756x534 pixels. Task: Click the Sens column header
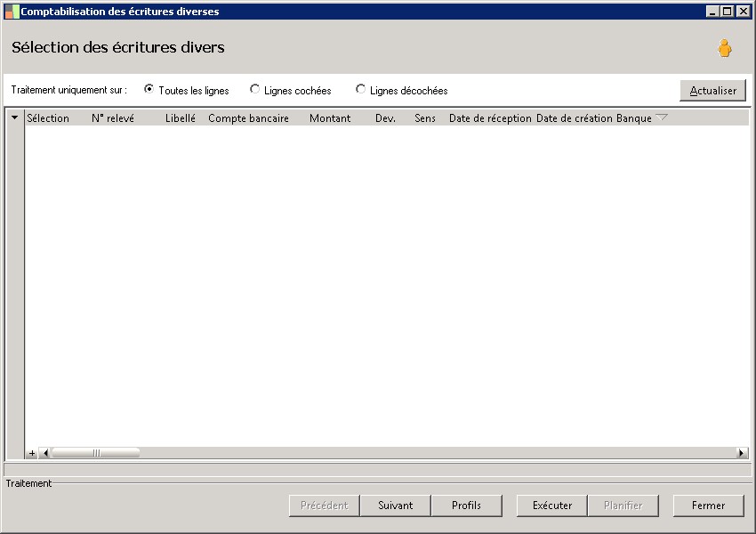(425, 118)
